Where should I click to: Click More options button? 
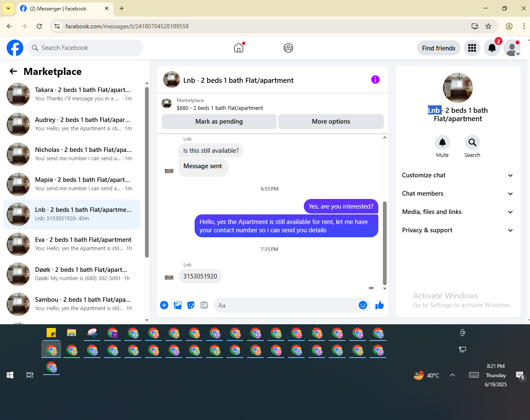pos(331,122)
